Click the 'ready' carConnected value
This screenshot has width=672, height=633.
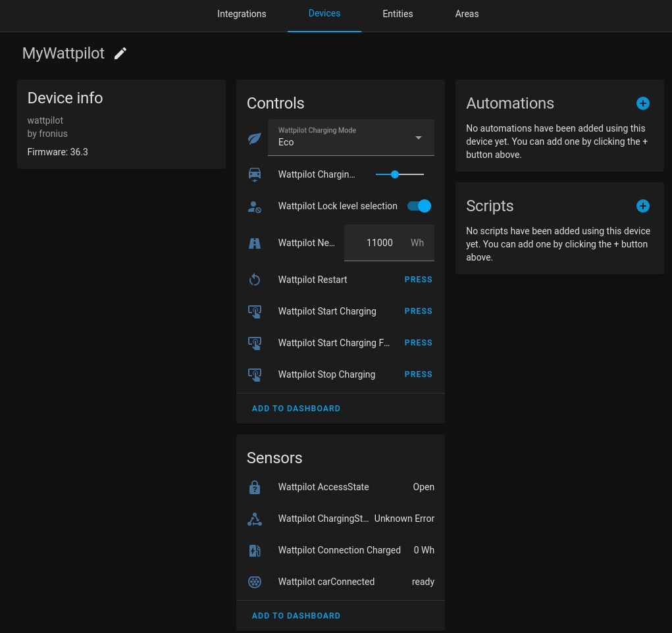tap(423, 582)
